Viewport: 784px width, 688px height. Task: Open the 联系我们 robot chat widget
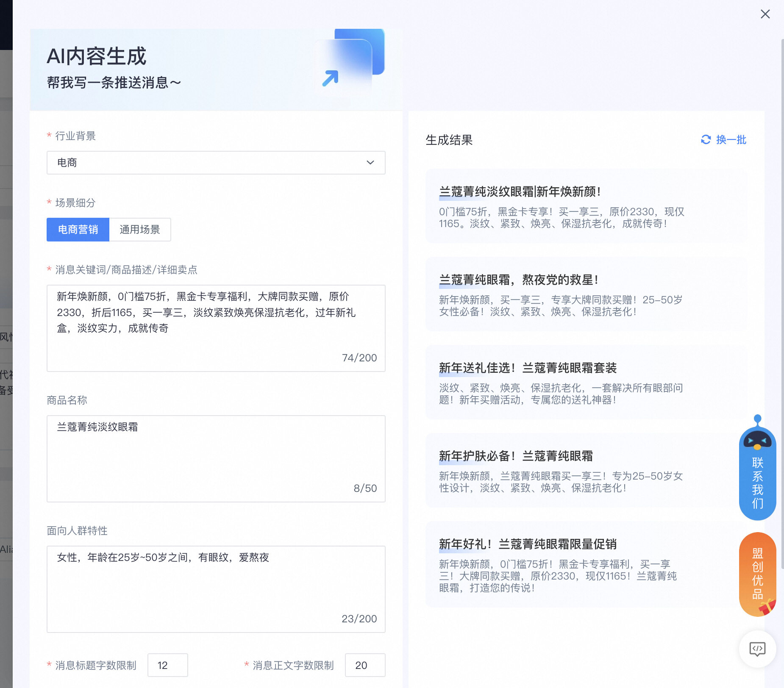pos(757,468)
